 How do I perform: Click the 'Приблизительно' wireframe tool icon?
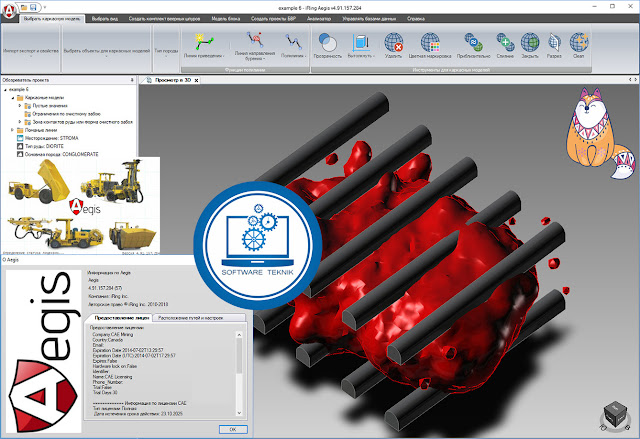(x=473, y=42)
